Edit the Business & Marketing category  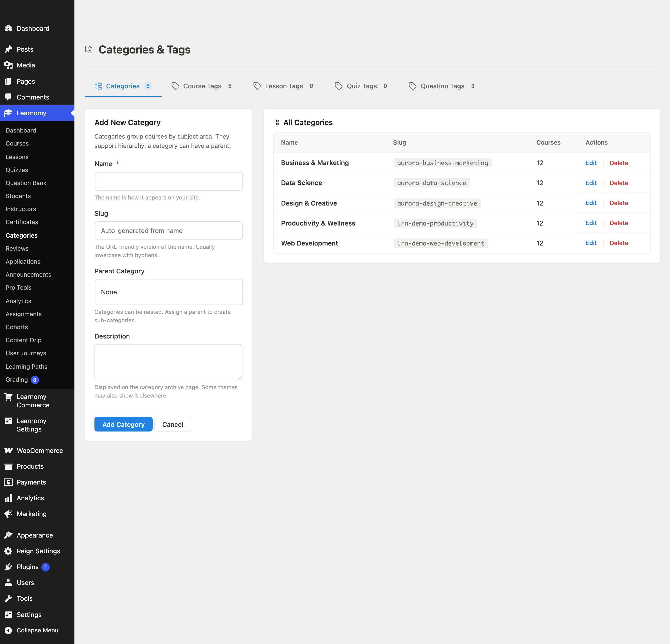click(x=591, y=163)
